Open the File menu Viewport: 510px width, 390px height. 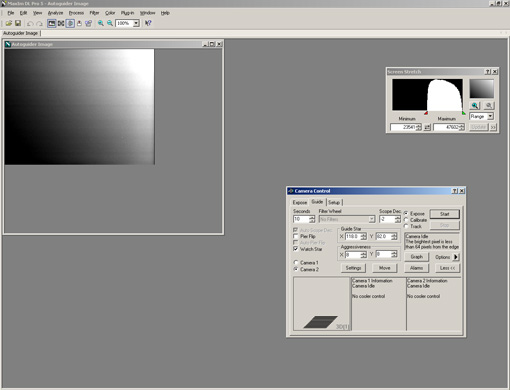tap(11, 13)
